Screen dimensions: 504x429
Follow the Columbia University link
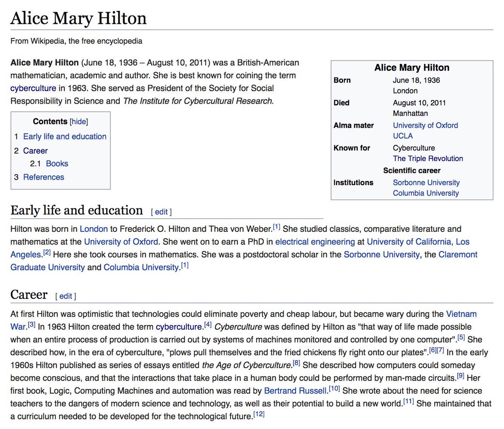425,193
